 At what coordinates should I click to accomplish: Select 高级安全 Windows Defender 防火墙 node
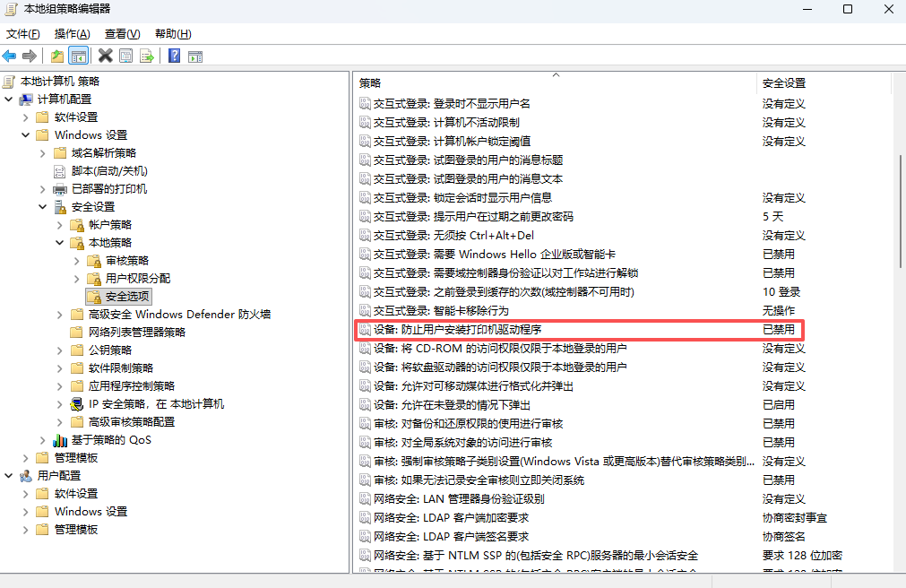click(179, 315)
